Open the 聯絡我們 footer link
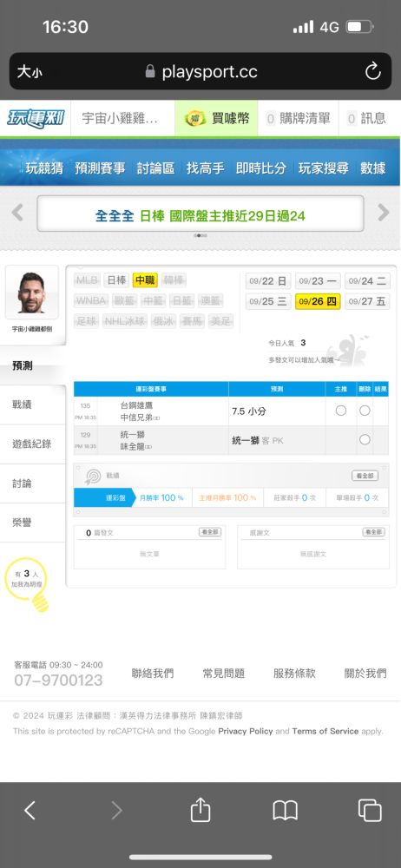 (152, 674)
